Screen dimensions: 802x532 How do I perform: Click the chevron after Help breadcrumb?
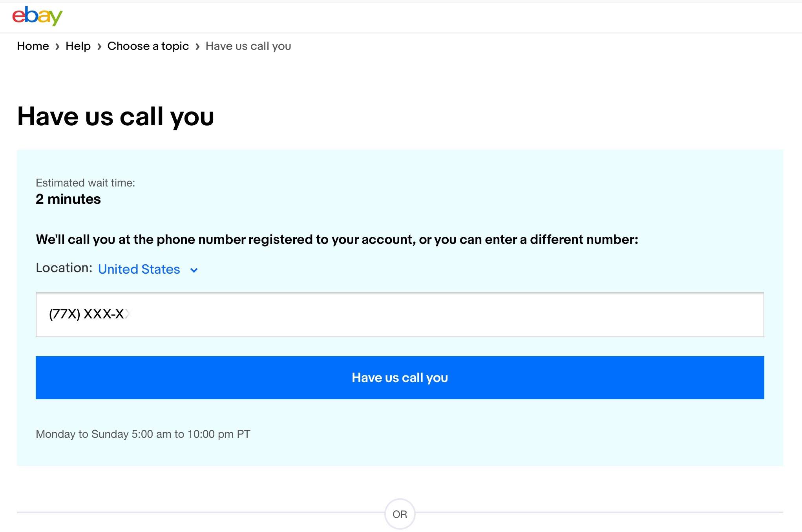click(x=99, y=47)
